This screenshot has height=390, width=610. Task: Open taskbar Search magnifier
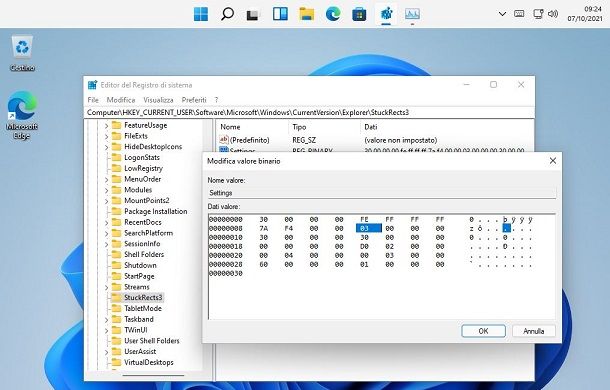227,14
